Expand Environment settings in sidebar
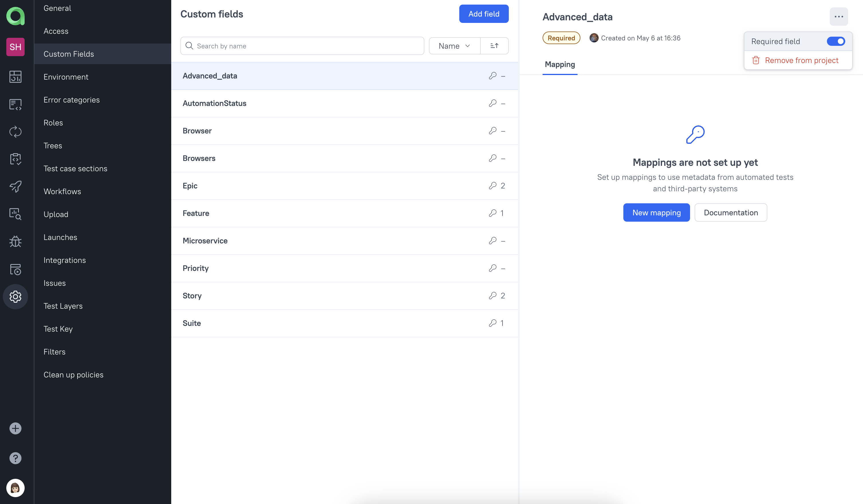This screenshot has height=504, width=863. coord(65,77)
